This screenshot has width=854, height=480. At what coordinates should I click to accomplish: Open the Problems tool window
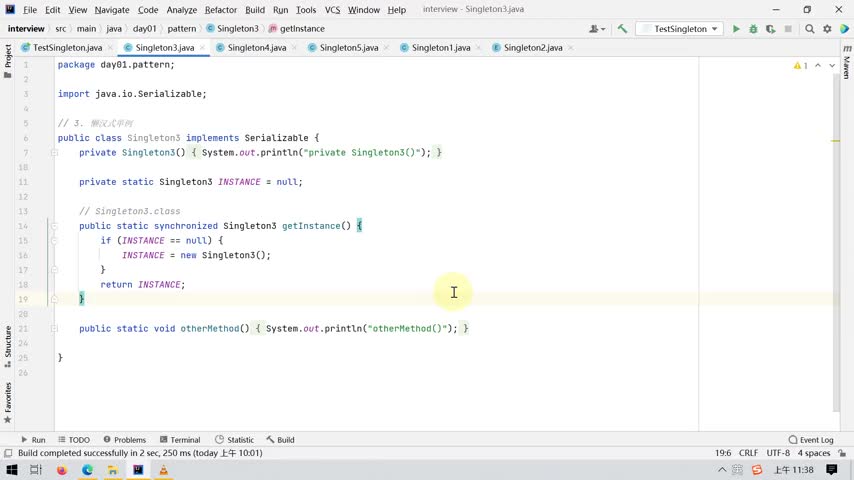point(125,440)
